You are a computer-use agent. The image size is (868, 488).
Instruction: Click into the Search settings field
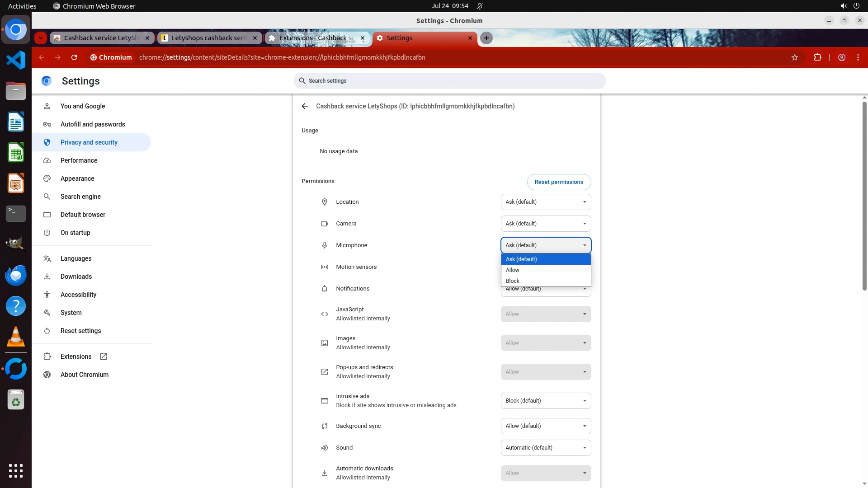coord(449,81)
